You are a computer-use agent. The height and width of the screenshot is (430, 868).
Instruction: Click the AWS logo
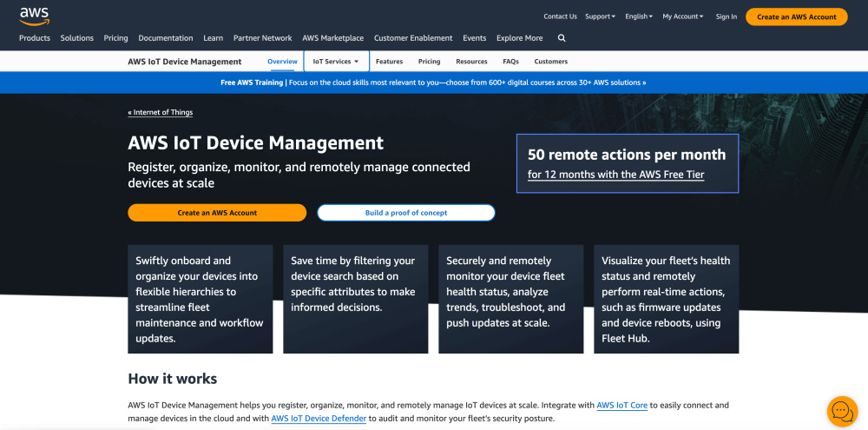(x=35, y=17)
